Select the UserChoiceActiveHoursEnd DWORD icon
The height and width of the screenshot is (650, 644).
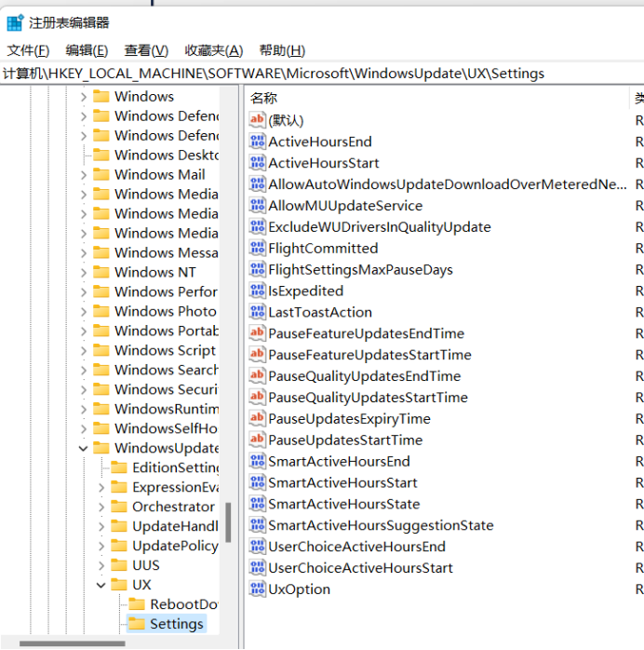(257, 547)
